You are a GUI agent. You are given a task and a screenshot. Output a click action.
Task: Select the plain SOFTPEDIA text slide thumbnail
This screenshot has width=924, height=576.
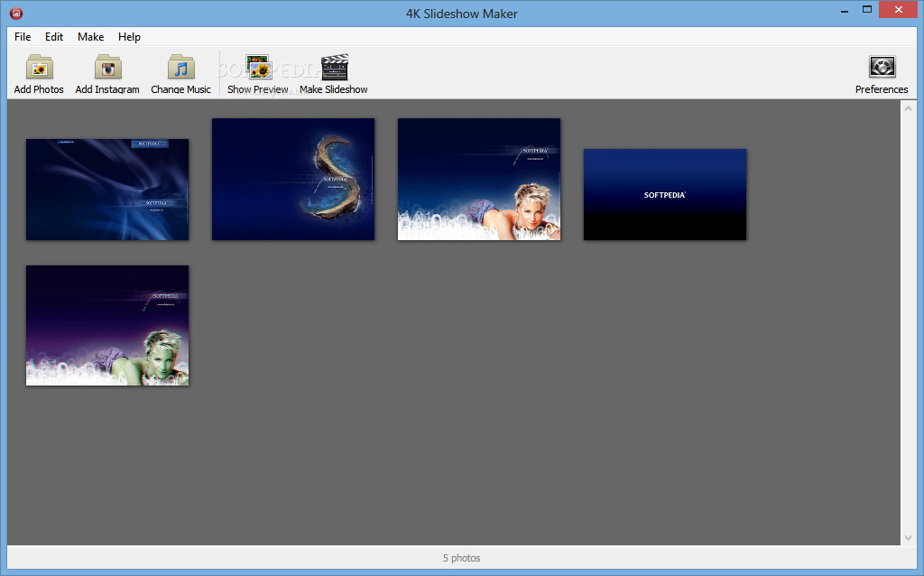click(x=665, y=194)
